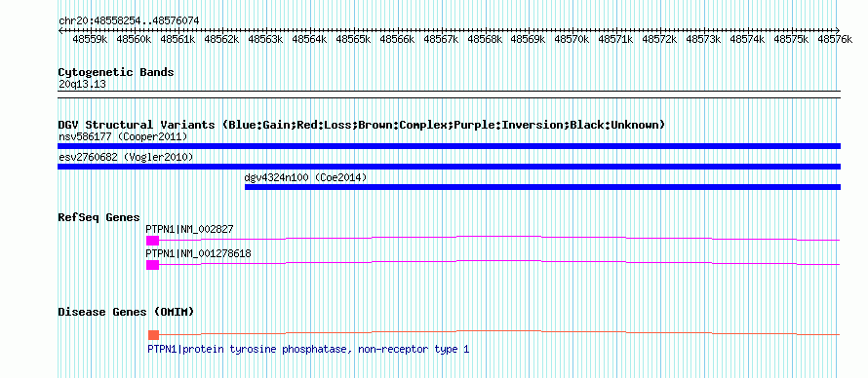Click the 48565k ruler tick label
Image resolution: width=868 pixels, height=378 pixels.
click(353, 40)
